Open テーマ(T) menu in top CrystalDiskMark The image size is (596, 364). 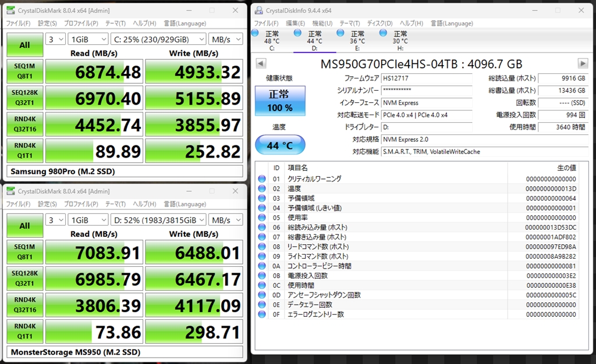115,23
